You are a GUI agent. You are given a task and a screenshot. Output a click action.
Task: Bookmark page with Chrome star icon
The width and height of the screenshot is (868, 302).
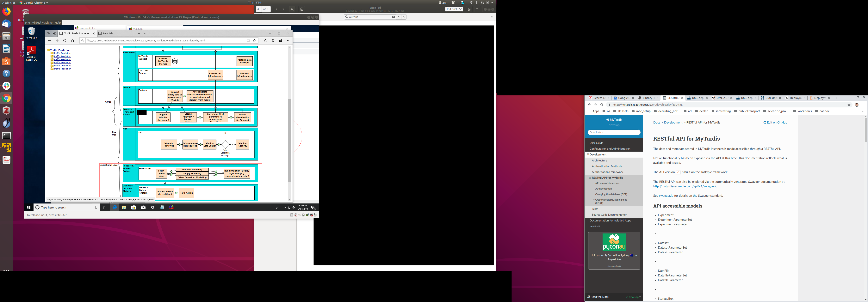click(849, 105)
